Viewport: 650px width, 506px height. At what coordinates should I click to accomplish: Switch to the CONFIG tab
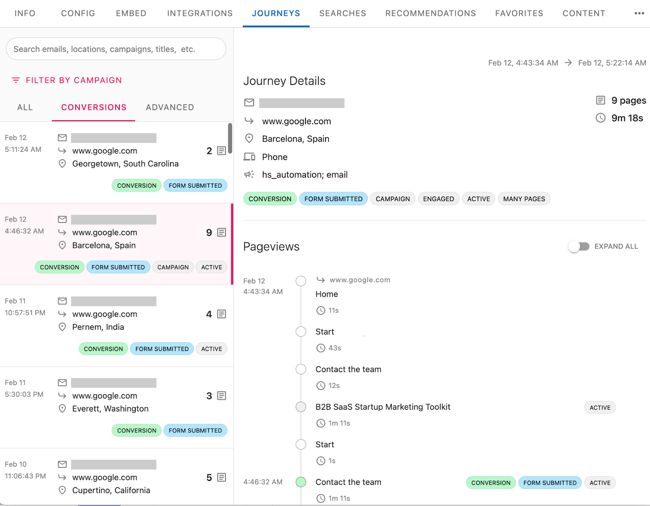[78, 13]
